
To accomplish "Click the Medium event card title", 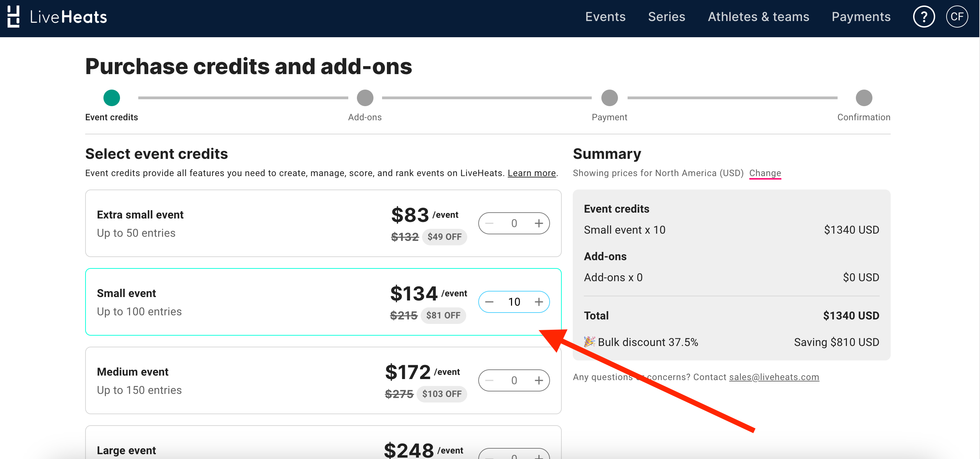I will 132,372.
